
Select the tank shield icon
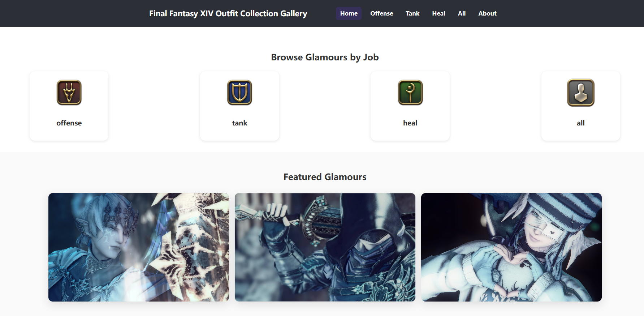click(239, 93)
